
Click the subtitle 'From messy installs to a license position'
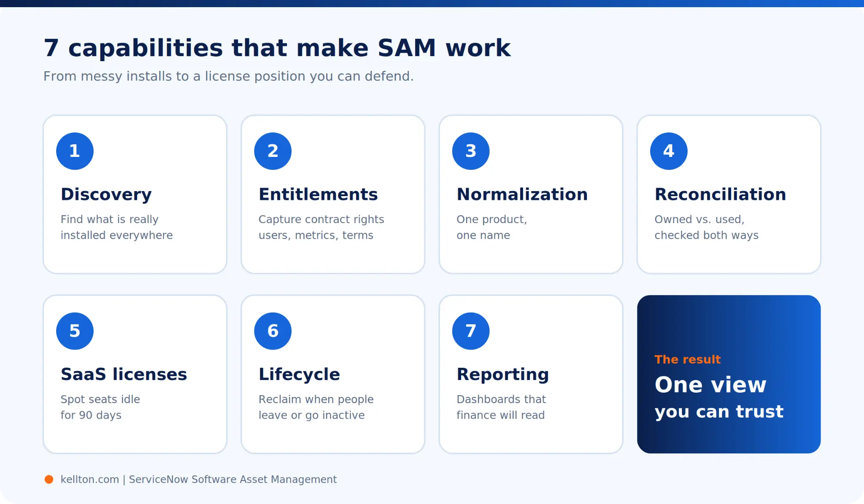[x=229, y=76]
